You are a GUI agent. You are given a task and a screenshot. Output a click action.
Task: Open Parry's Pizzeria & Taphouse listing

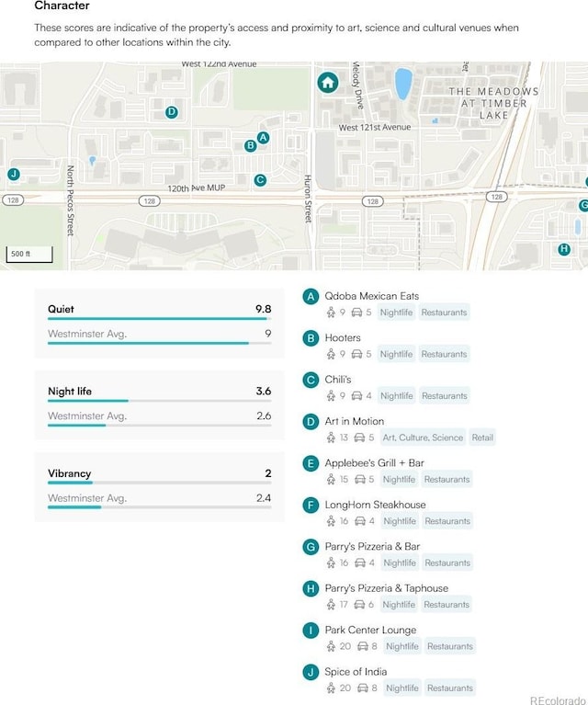(386, 588)
